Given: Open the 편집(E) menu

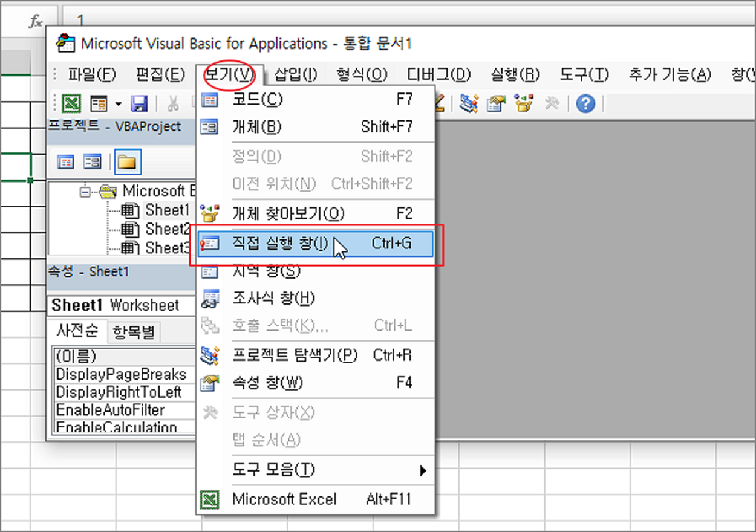Looking at the screenshot, I should pyautogui.click(x=160, y=74).
